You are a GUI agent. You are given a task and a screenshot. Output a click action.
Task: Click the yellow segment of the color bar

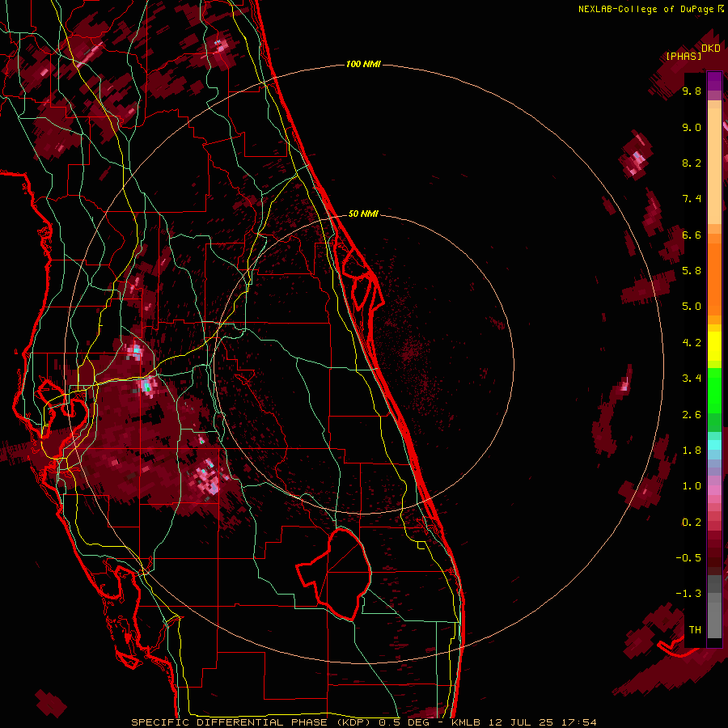(714, 346)
